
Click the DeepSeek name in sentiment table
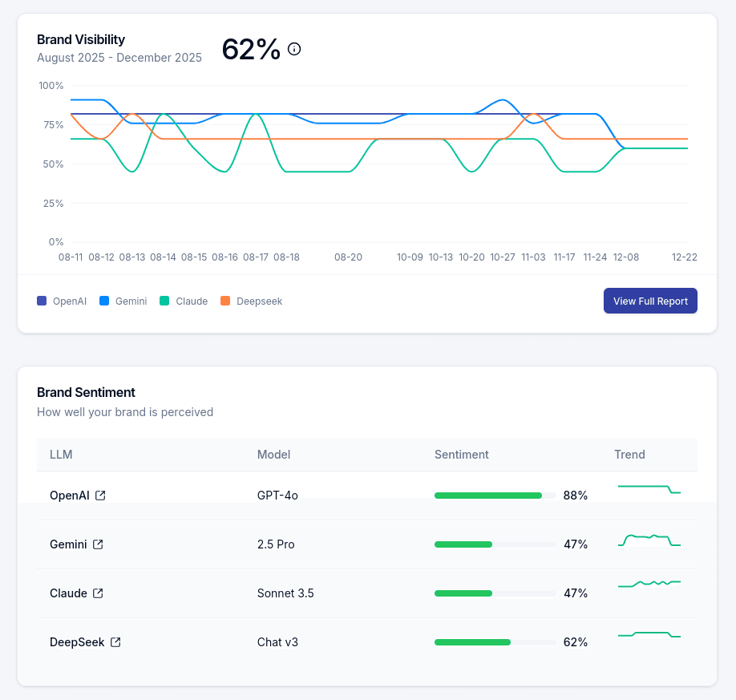pyautogui.click(x=77, y=641)
